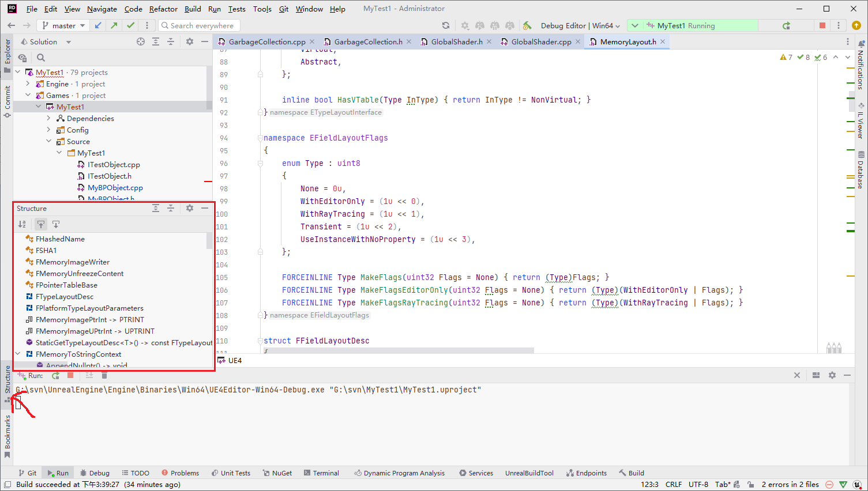Click the build hammer icon
The width and height of the screenshot is (868, 491).
527,25
